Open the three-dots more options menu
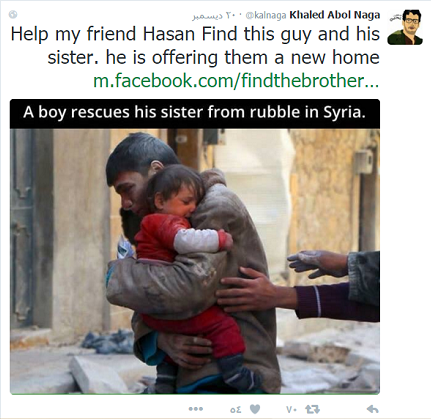The image size is (431, 419). coord(196,409)
